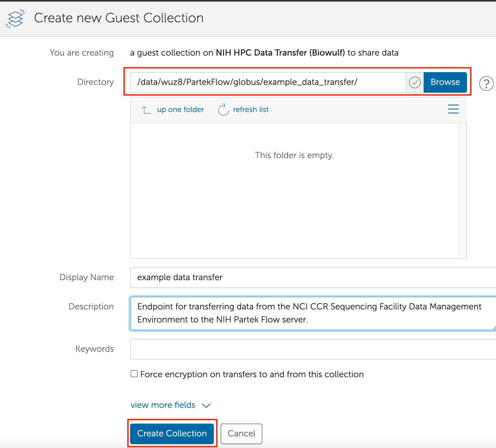The width and height of the screenshot is (496, 448).
Task: Click inside the Description text area
Action: coord(312,313)
